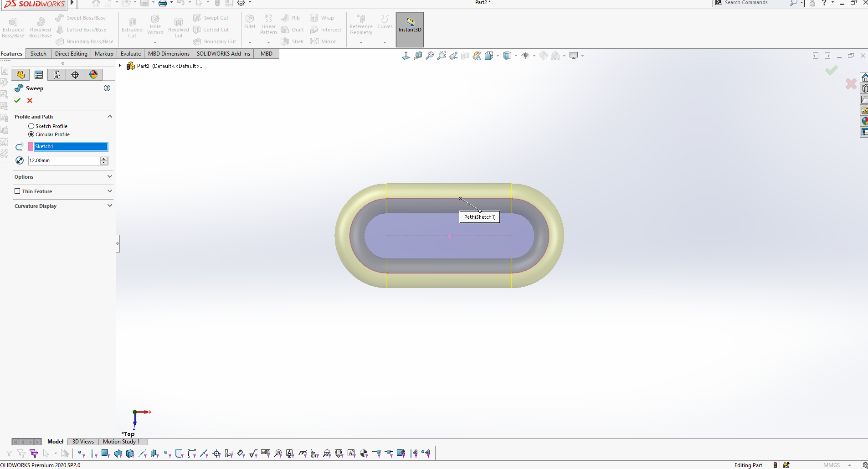This screenshot has width=868, height=469.
Task: Click the Search Commands box
Action: (755, 3)
